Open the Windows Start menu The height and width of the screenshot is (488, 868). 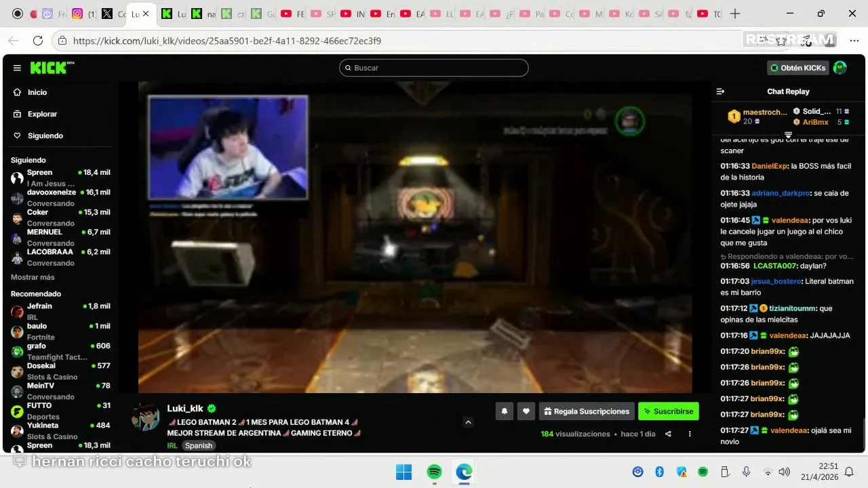403,472
